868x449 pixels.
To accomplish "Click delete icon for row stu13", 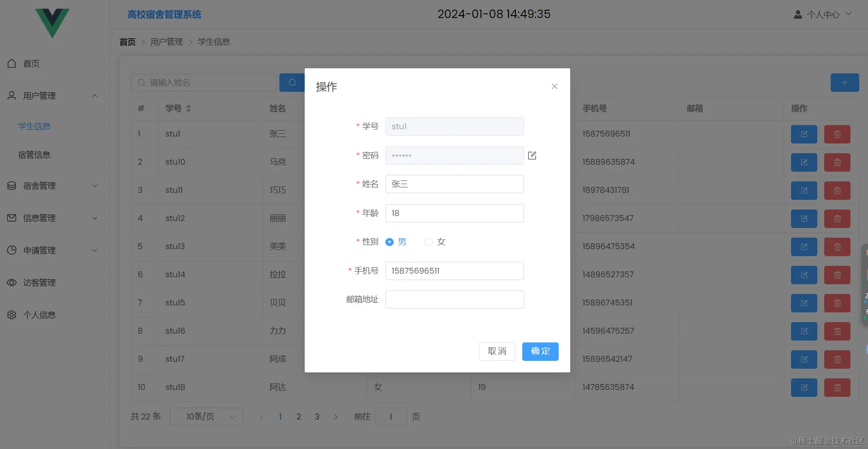I will coord(837,247).
